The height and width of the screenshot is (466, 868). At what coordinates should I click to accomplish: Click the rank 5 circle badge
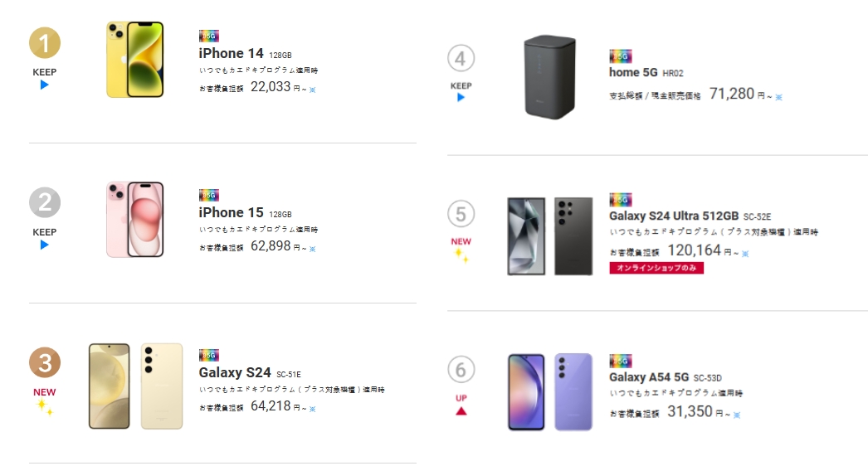(x=461, y=214)
